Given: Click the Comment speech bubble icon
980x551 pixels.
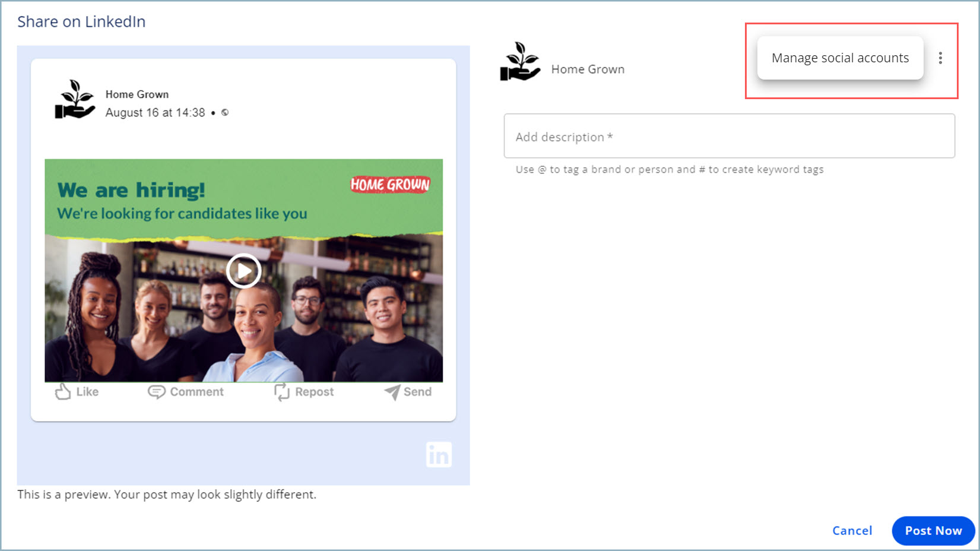Looking at the screenshot, I should tap(157, 392).
